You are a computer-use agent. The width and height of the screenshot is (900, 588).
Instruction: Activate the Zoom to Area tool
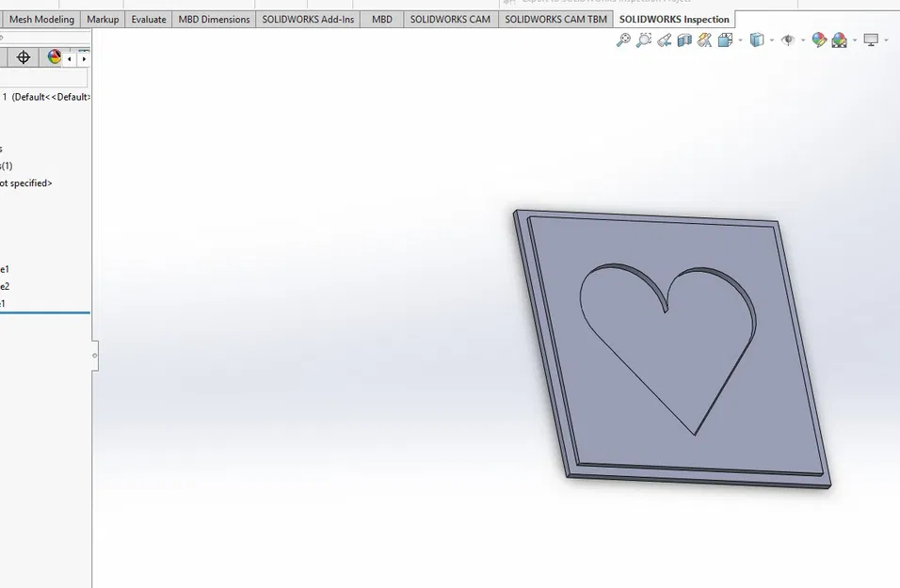pos(644,40)
